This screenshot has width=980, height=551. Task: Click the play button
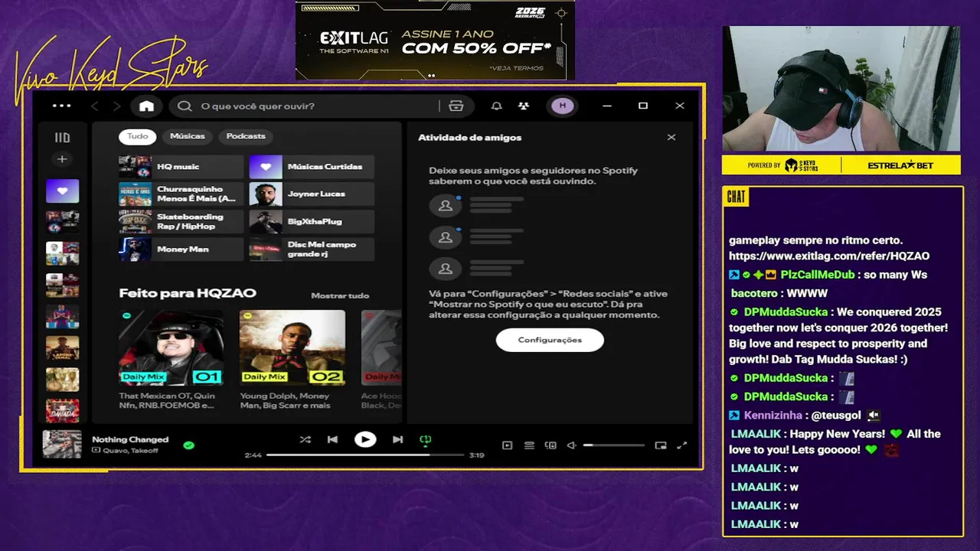point(365,439)
